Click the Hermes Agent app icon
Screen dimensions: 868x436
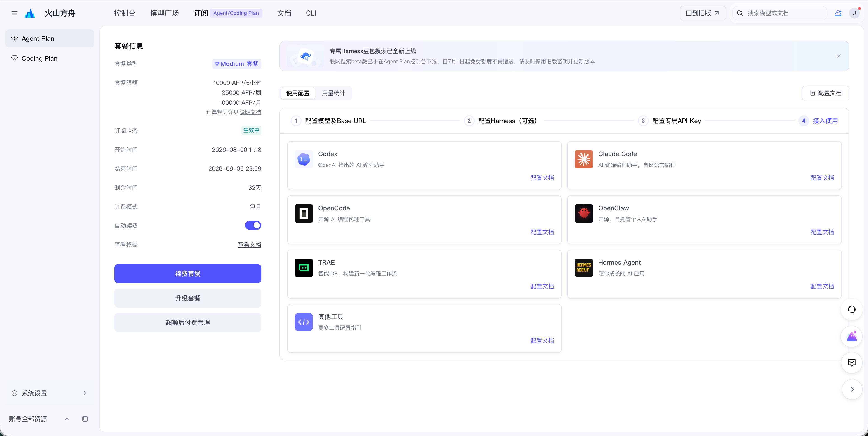(584, 268)
